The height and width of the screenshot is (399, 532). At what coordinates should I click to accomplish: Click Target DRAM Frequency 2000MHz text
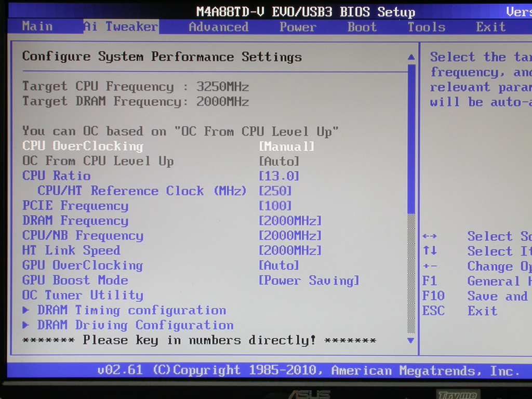click(136, 101)
